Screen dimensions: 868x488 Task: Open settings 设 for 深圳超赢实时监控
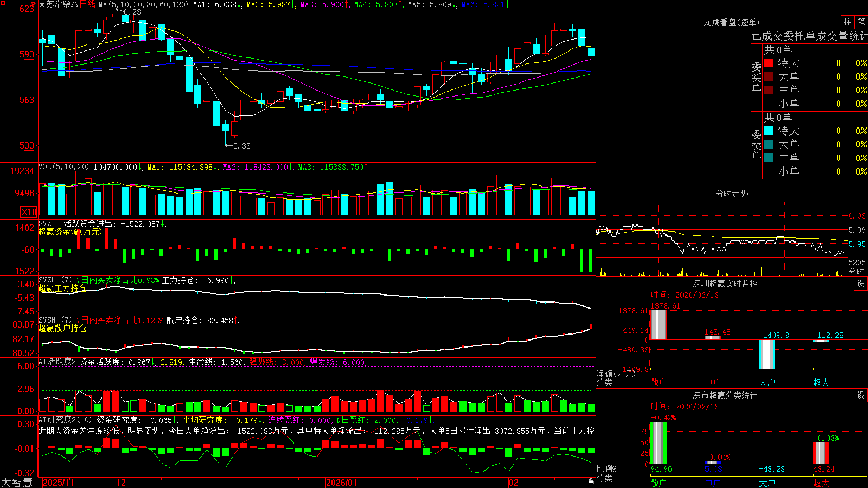861,284
